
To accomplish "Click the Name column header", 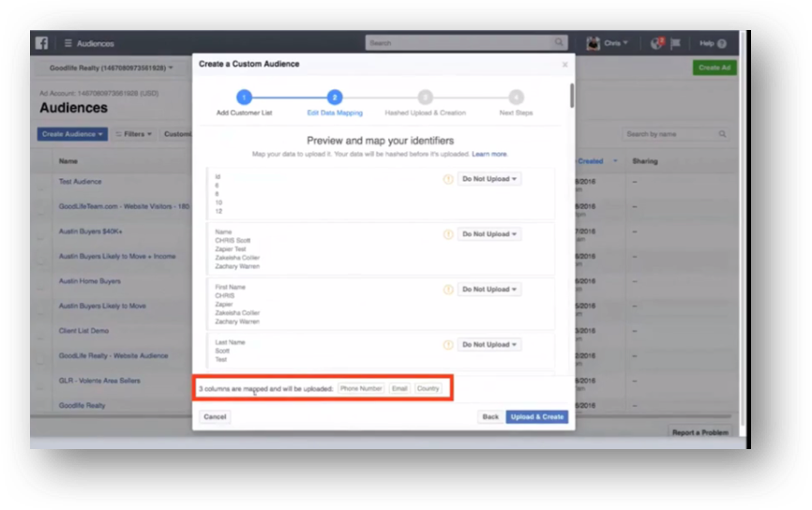I will click(68, 161).
